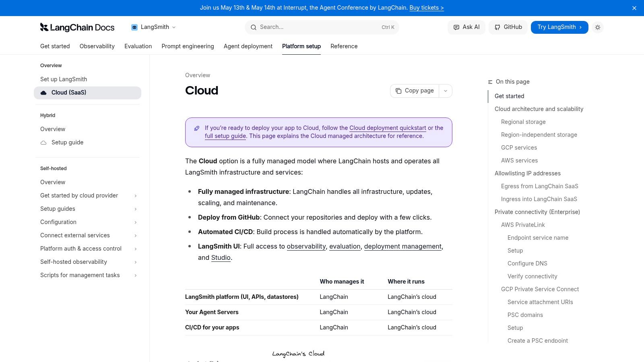The image size is (644, 362).
Task: Click the Ask AI button
Action: click(466, 27)
